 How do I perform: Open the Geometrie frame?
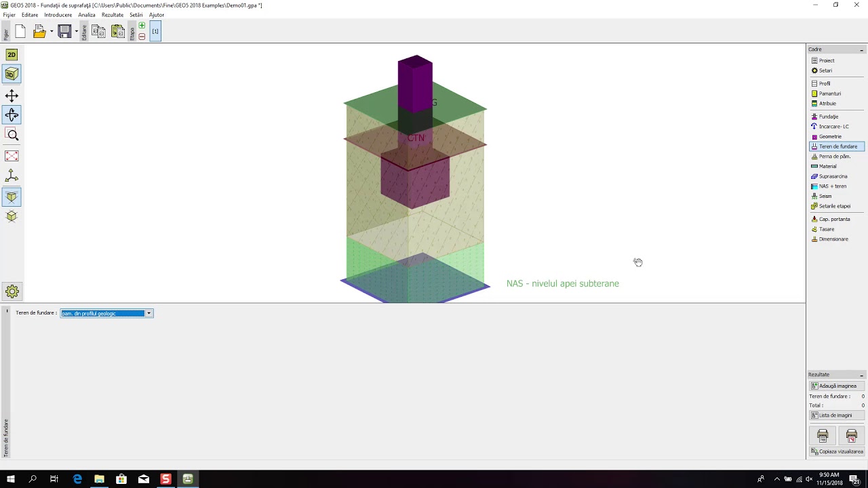coord(837,136)
